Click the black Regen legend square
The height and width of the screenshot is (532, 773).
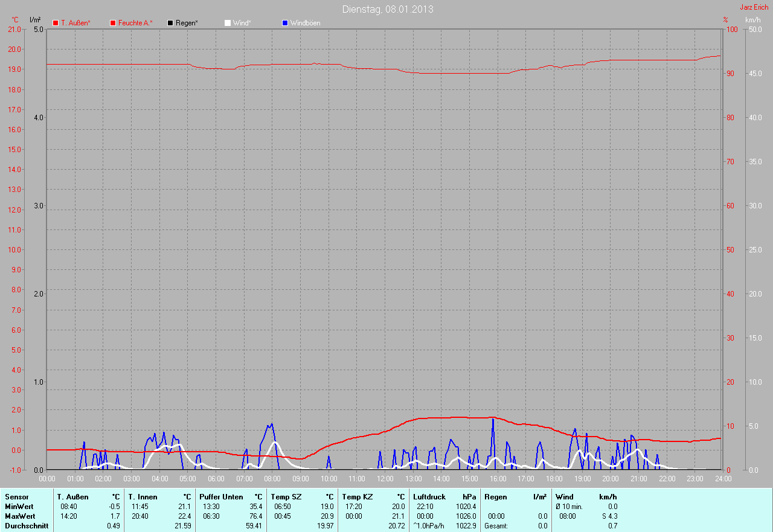(x=170, y=23)
